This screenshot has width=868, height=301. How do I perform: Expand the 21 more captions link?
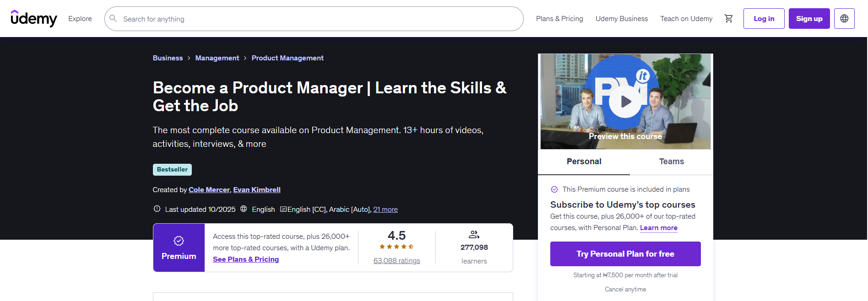385,210
